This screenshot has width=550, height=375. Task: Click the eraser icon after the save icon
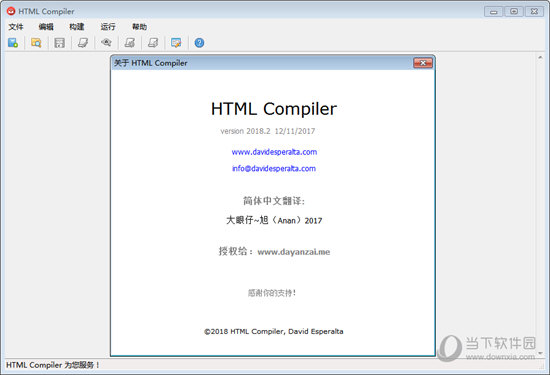pos(83,43)
